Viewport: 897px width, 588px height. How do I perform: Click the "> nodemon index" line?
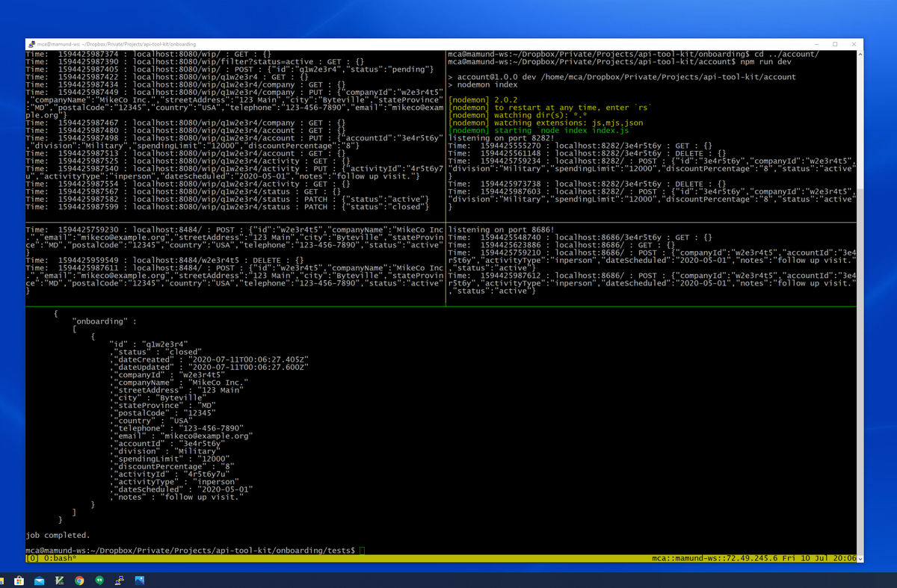482,84
